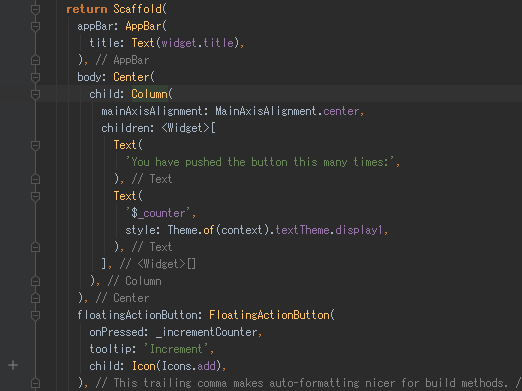Collapse the 'child: Column(' fold marker

click(35, 94)
